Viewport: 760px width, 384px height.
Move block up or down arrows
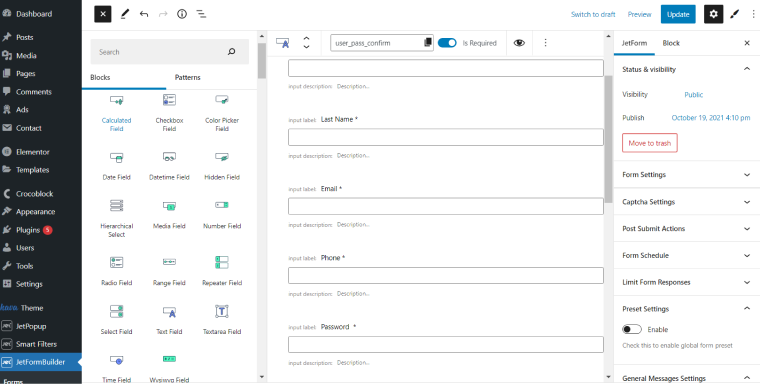coord(306,43)
